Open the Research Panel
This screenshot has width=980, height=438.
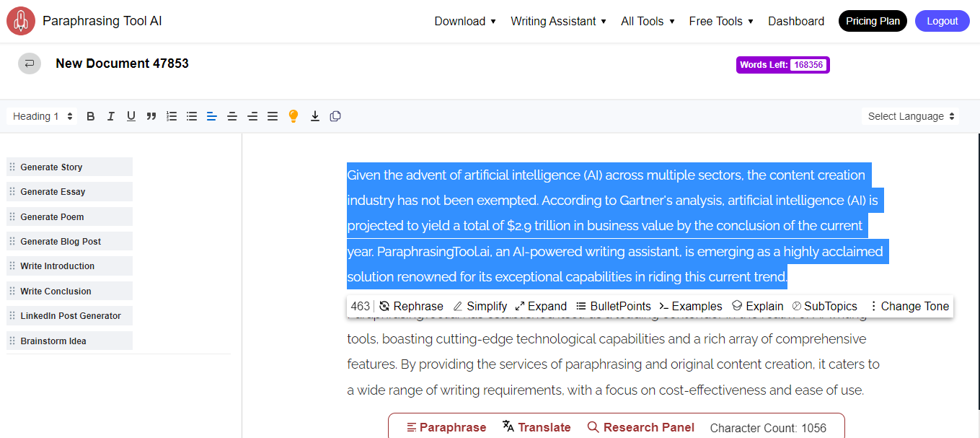click(641, 427)
